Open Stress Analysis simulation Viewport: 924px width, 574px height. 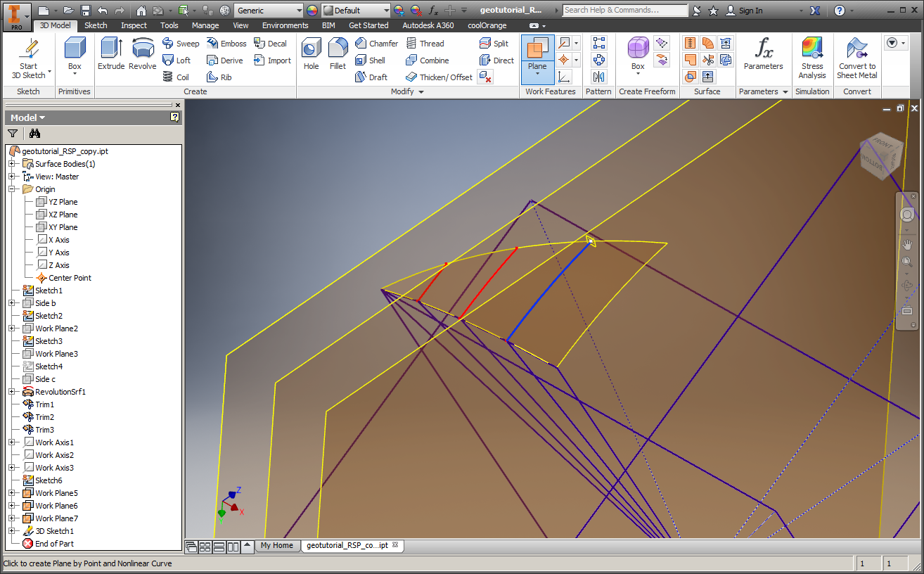tap(812, 58)
